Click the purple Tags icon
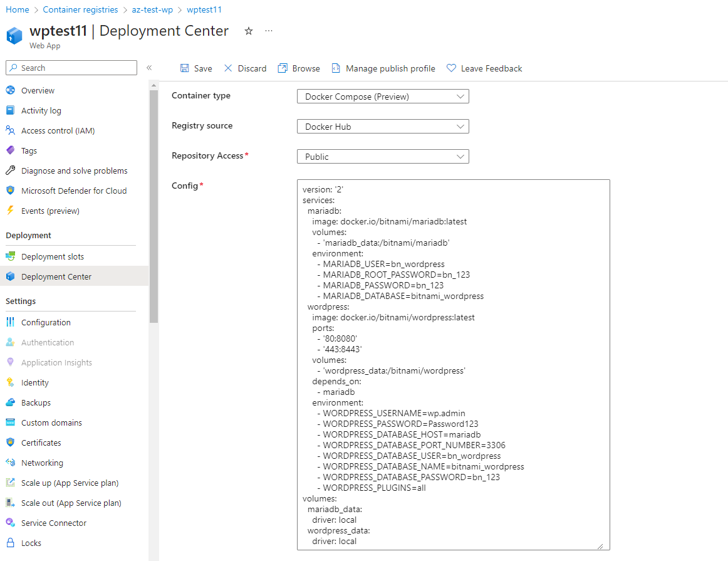728x561 pixels. (x=10, y=150)
